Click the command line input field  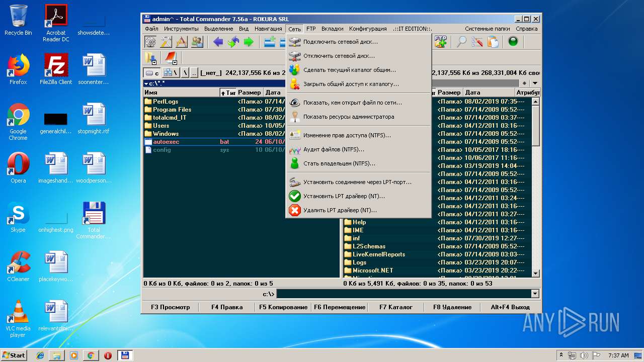(x=404, y=294)
